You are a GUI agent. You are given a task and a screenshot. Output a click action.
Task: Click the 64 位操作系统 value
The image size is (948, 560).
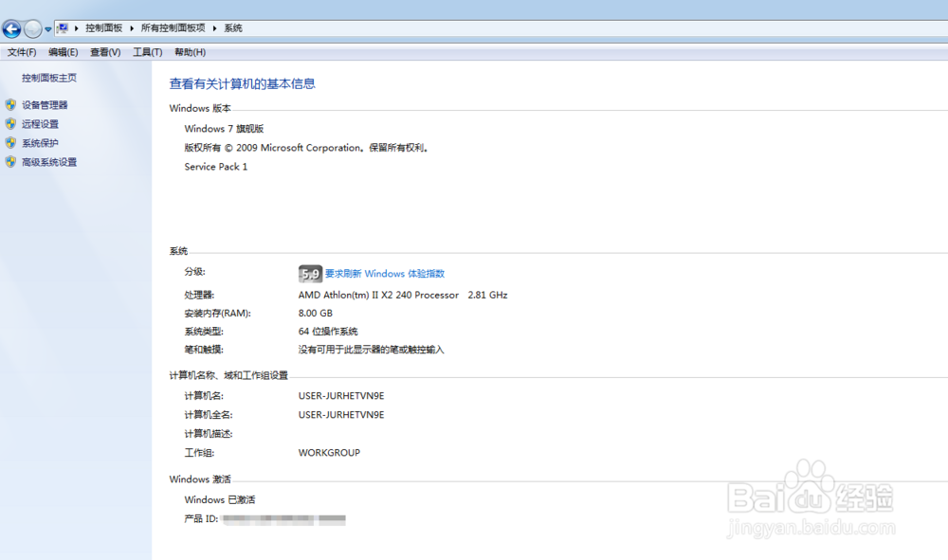click(x=328, y=332)
